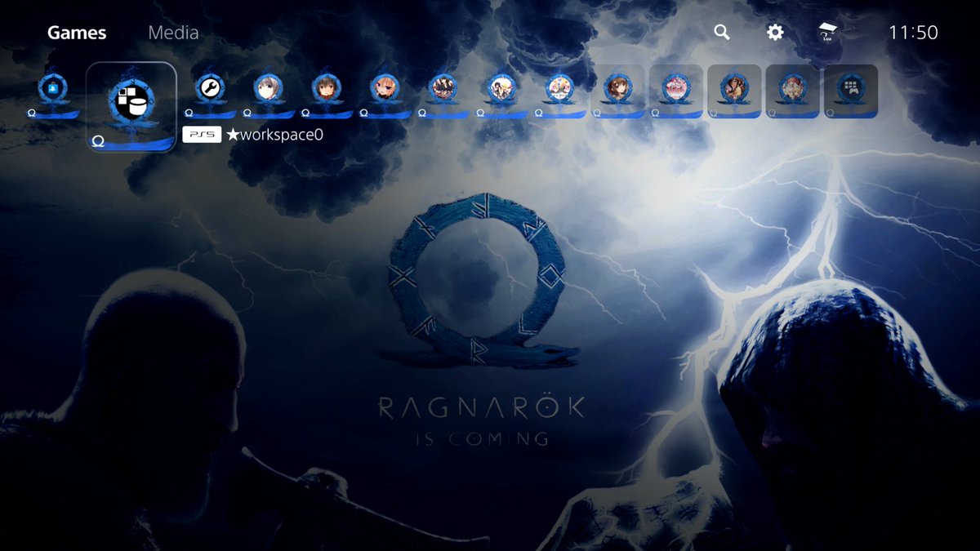Click the 11:50 clock
The height and width of the screenshot is (551, 980).
click(913, 33)
